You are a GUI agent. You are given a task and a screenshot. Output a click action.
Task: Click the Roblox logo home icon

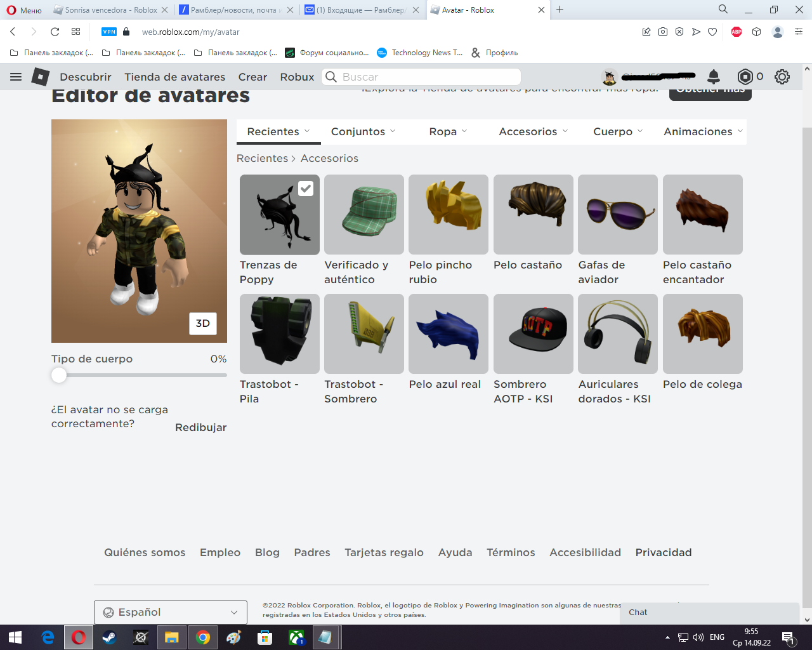pyautogui.click(x=41, y=77)
